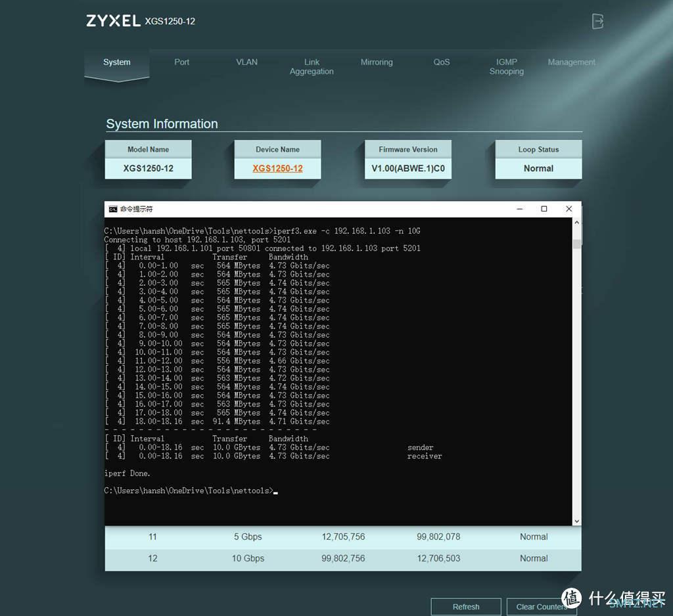
Task: Click port number 11 in the table
Action: (x=152, y=537)
